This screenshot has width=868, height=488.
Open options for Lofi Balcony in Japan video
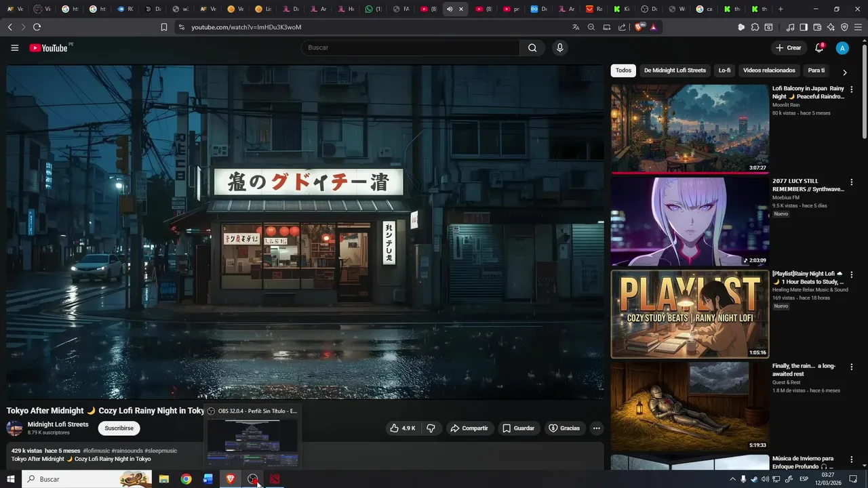click(852, 89)
